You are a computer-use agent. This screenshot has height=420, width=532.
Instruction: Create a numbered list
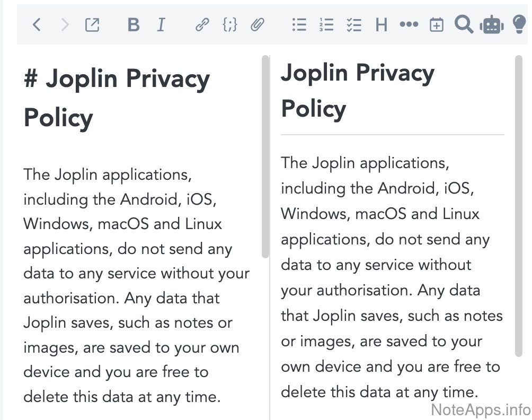[326, 24]
